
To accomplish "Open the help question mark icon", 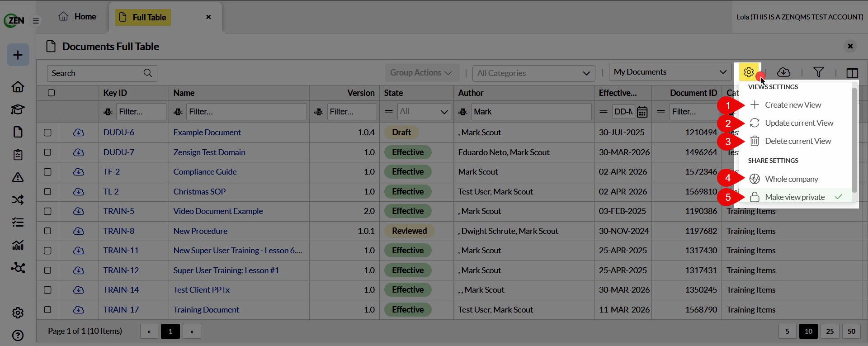I will (18, 335).
